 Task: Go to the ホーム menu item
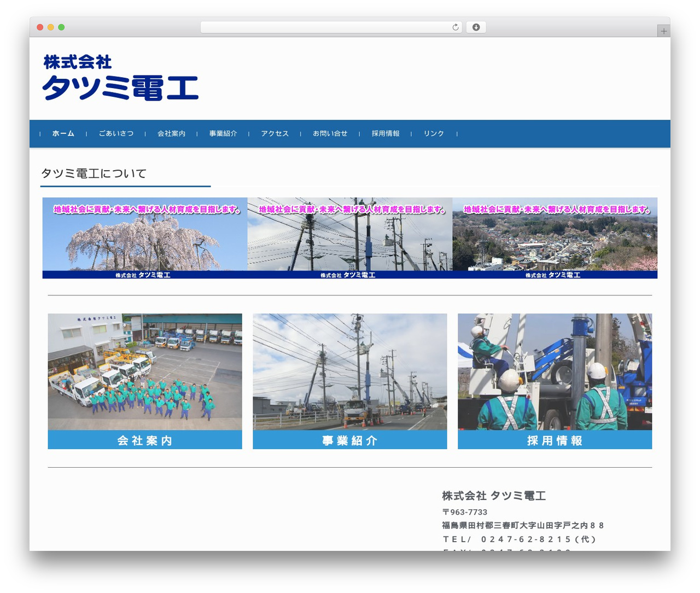[63, 133]
